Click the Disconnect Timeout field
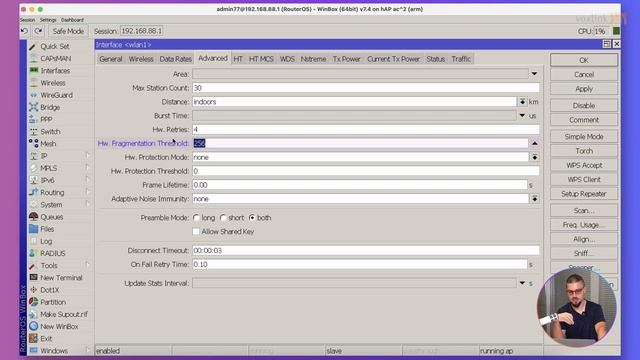640x360 pixels. click(365, 250)
